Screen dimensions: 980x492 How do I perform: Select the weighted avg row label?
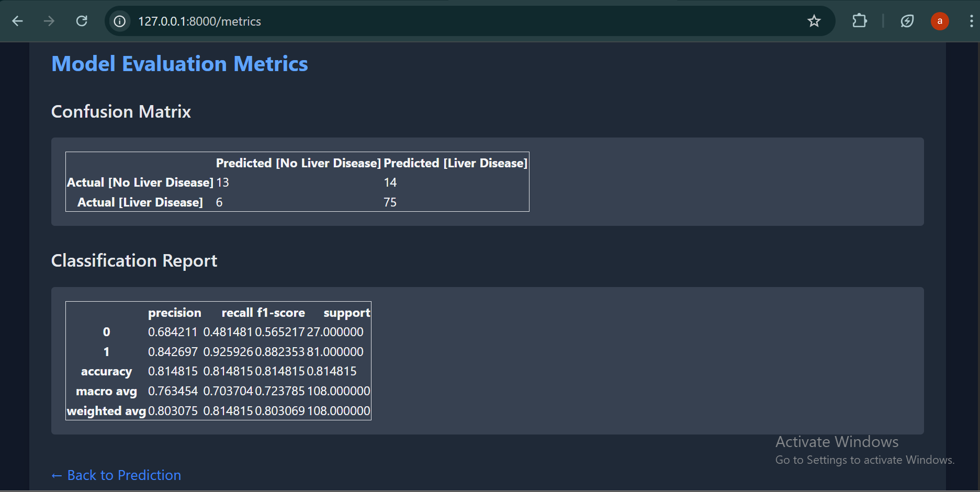click(x=106, y=410)
